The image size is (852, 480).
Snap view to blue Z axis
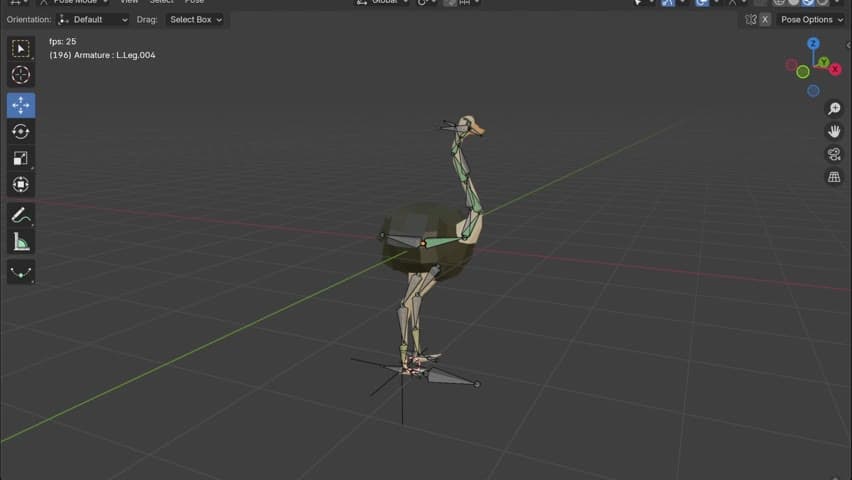813,43
